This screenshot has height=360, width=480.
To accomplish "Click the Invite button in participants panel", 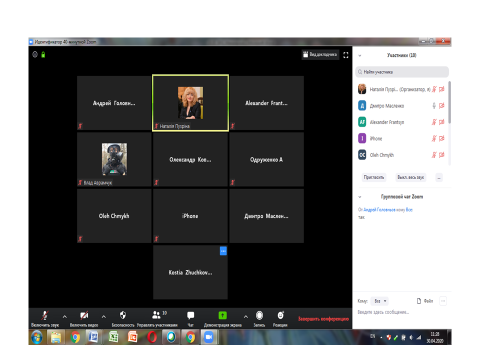I will 374,177.
